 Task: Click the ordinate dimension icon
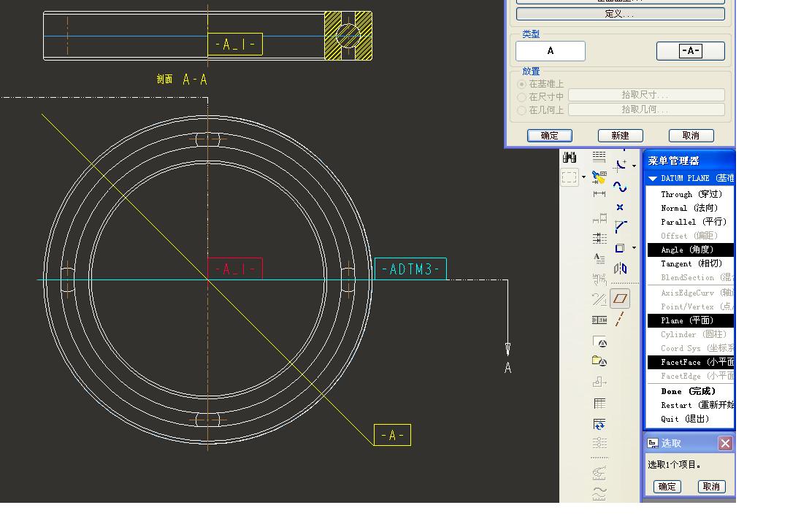pyautogui.click(x=599, y=218)
